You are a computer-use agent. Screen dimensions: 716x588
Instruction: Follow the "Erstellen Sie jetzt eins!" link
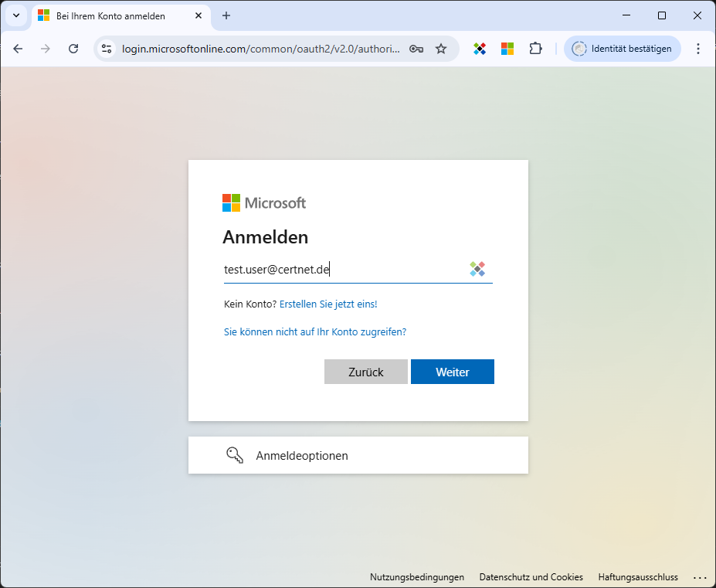coord(328,304)
